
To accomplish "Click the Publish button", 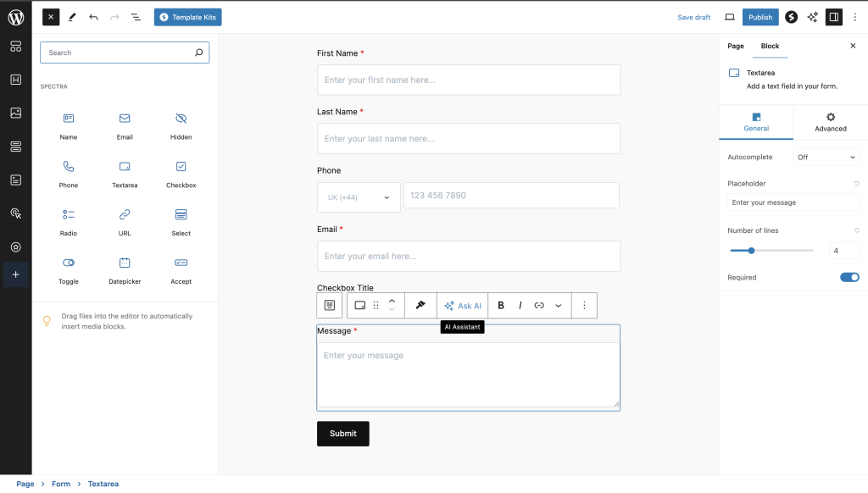I will coord(760,17).
